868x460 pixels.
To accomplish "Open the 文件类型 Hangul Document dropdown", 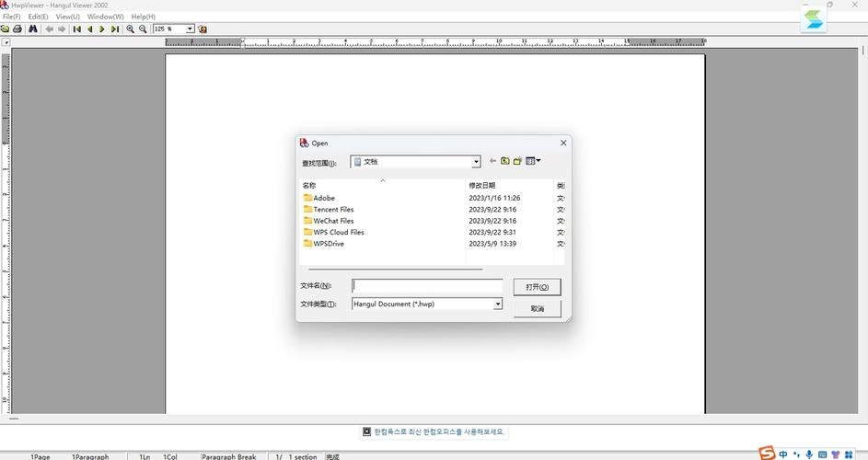I will point(498,304).
